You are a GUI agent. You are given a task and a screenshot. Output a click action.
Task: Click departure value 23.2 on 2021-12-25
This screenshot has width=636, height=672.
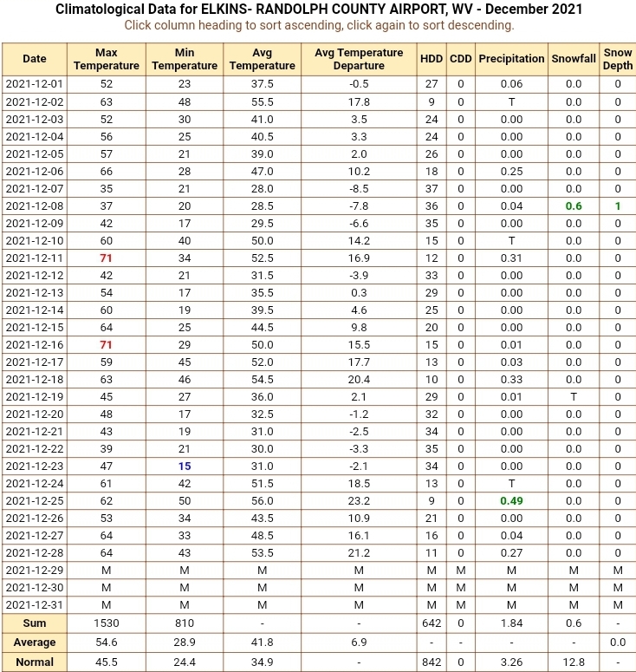pos(359,501)
